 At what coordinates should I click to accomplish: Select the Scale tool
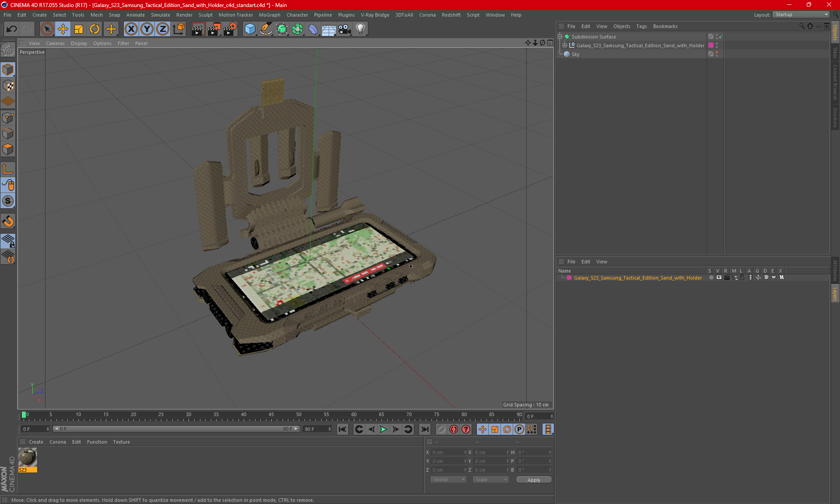point(79,29)
